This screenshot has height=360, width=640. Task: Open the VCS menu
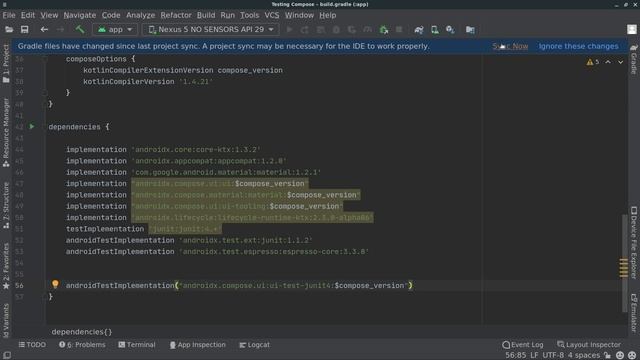point(272,15)
